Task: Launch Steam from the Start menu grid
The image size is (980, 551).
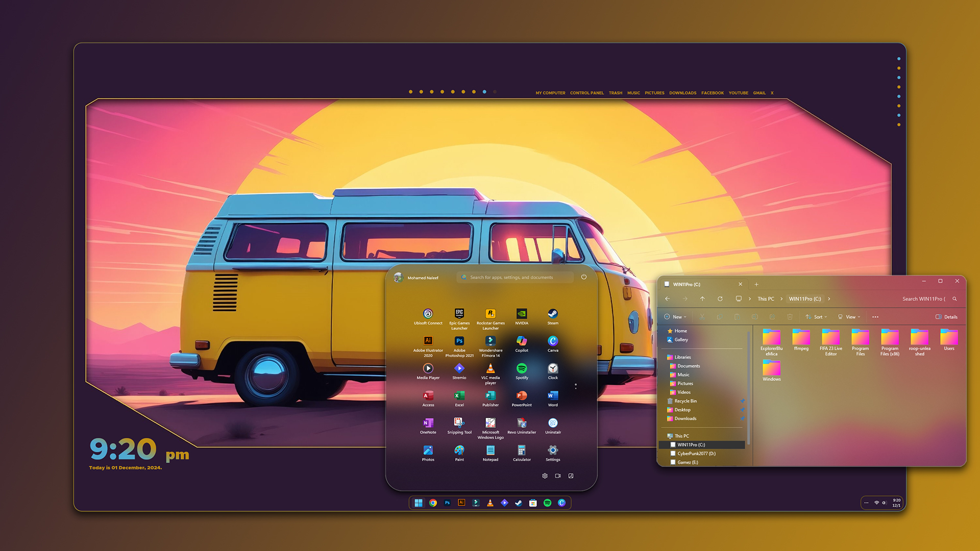Action: point(553,316)
